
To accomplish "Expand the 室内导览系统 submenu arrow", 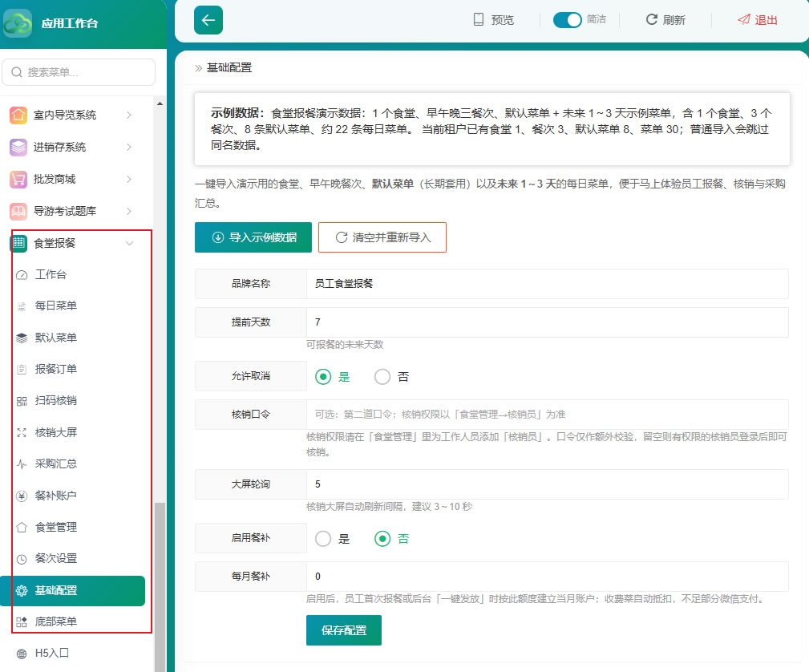I will [x=129, y=115].
